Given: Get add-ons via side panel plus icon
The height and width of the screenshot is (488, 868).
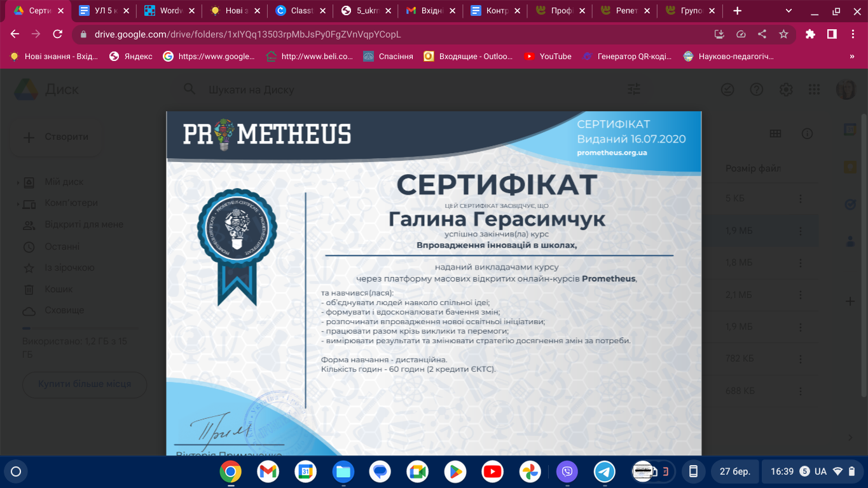Looking at the screenshot, I should [850, 301].
